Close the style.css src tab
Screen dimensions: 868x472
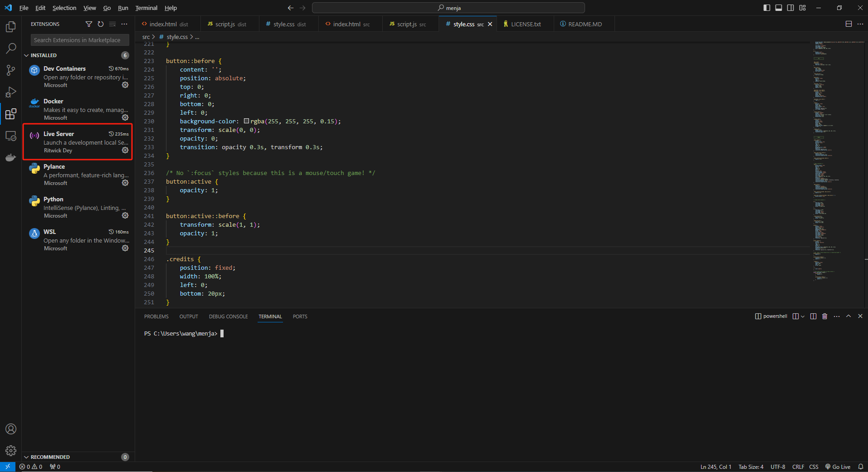[490, 24]
